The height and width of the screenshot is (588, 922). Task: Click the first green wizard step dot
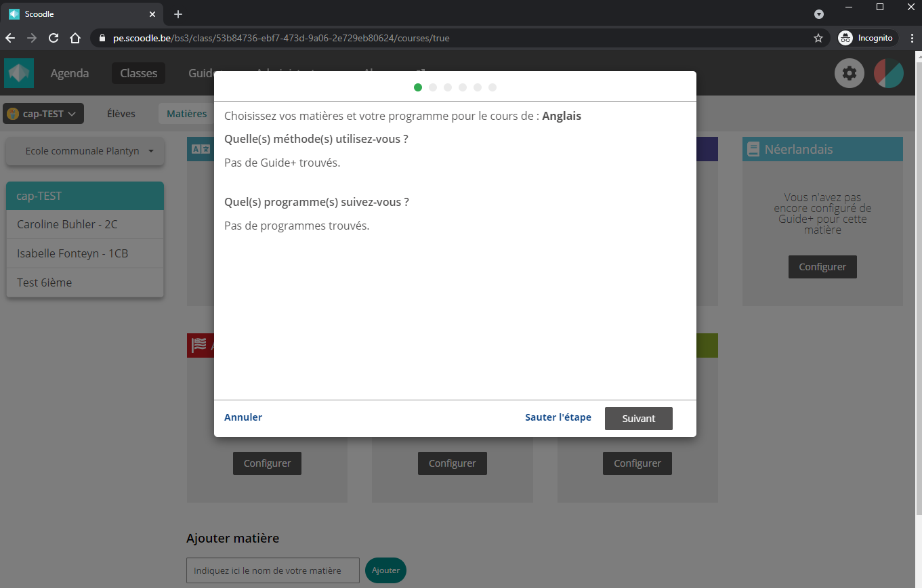tap(418, 87)
